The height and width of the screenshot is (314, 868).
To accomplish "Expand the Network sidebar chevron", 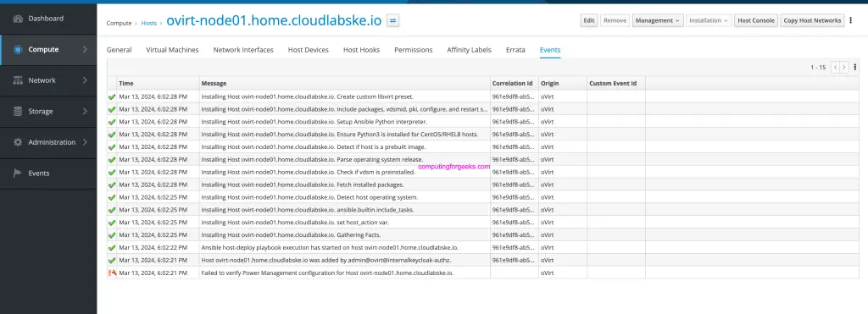I will pyautogui.click(x=85, y=80).
